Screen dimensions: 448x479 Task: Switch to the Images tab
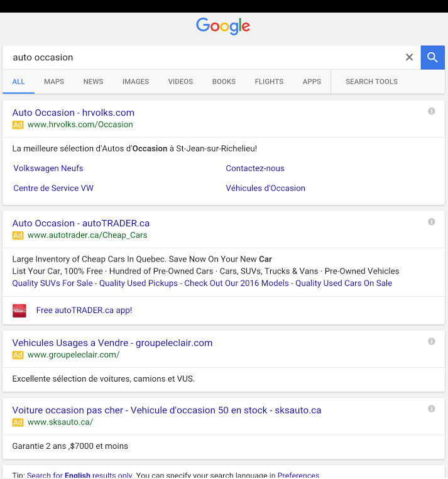click(x=136, y=82)
